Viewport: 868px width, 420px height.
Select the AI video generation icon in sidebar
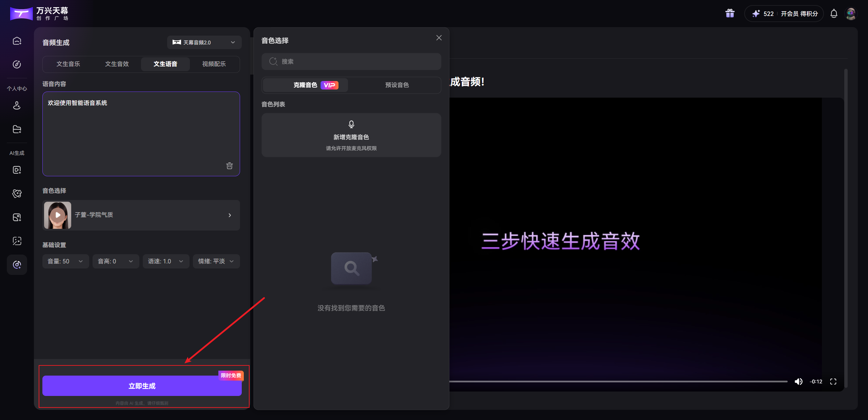(x=17, y=170)
